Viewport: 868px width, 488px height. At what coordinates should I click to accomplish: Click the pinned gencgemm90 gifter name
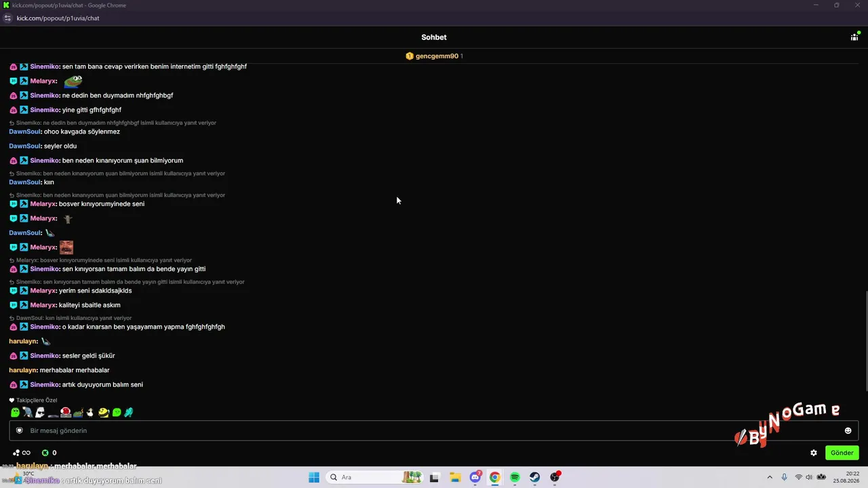coord(437,56)
